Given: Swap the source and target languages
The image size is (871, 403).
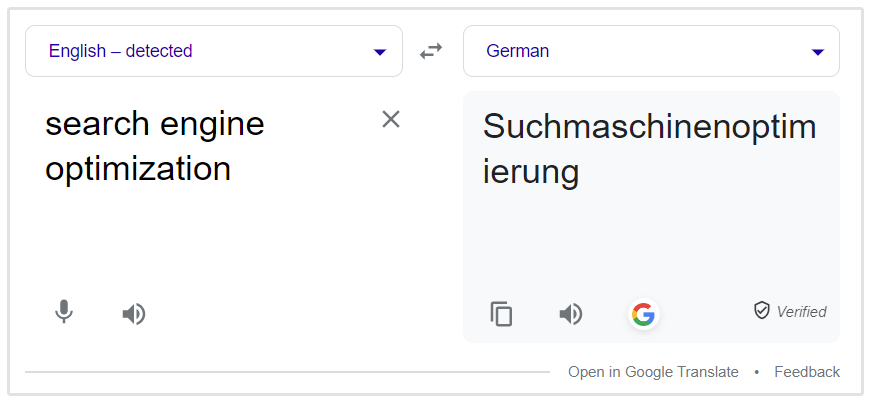Looking at the screenshot, I should point(431,51).
